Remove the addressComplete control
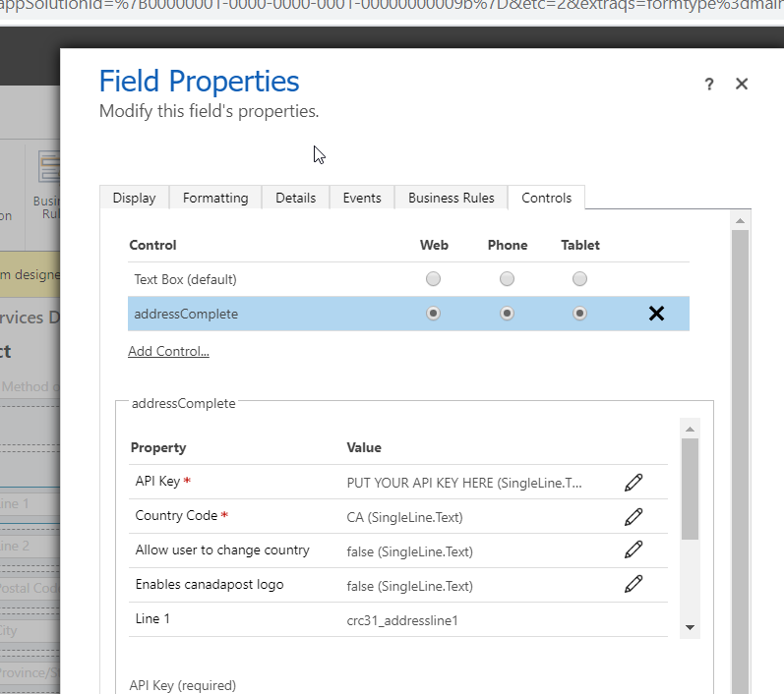Image resolution: width=784 pixels, height=694 pixels. click(x=656, y=314)
